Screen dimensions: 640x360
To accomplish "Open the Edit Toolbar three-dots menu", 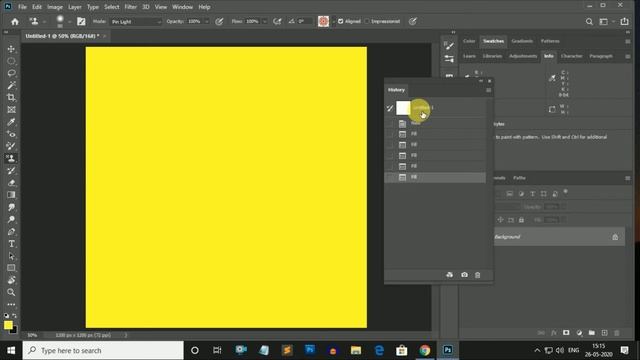I will click(x=11, y=304).
